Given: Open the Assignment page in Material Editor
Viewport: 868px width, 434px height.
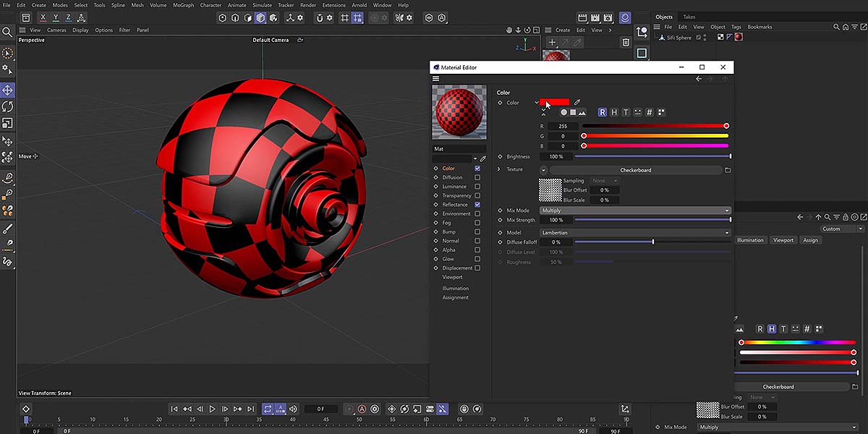Looking at the screenshot, I should (456, 297).
